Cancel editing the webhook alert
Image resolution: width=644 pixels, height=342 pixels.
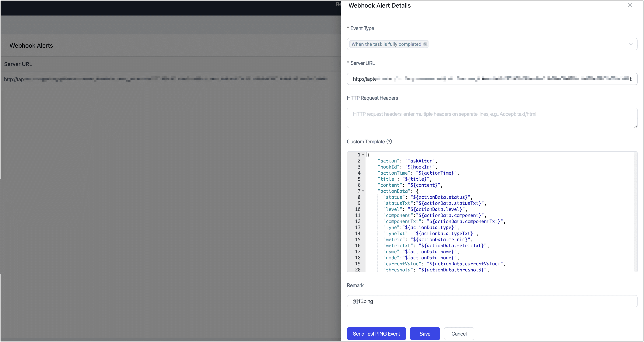pyautogui.click(x=459, y=333)
